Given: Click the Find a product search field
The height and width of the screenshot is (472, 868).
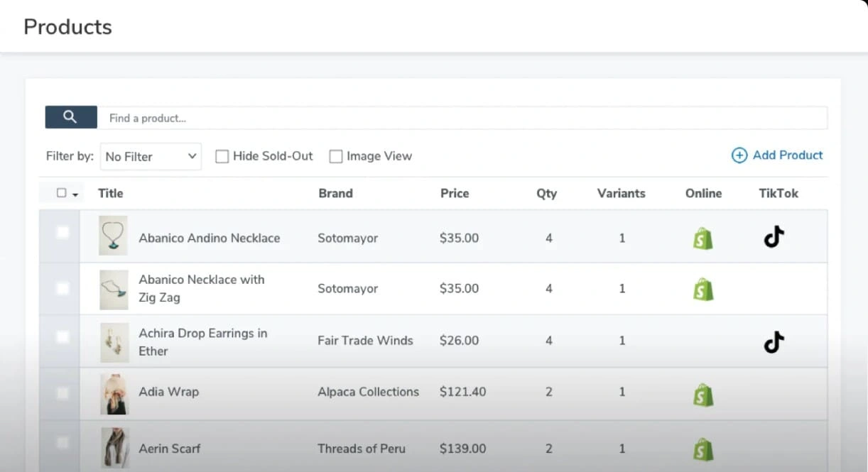Looking at the screenshot, I should 462,118.
